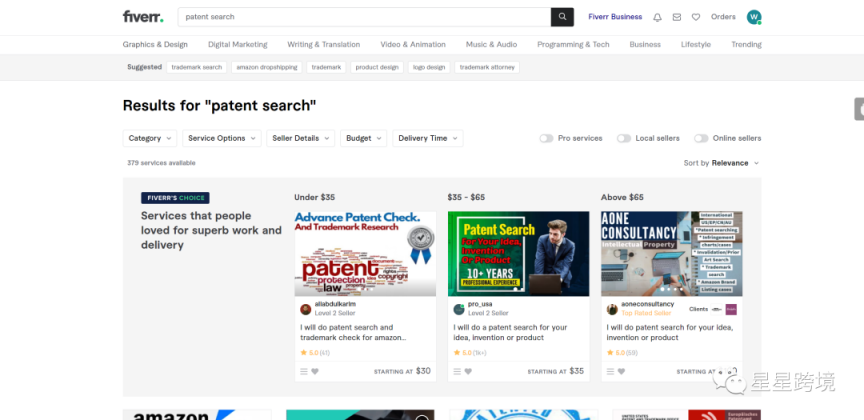The image size is (864, 420).
Task: Expand Delivery Time filter dropdown
Action: (x=428, y=138)
